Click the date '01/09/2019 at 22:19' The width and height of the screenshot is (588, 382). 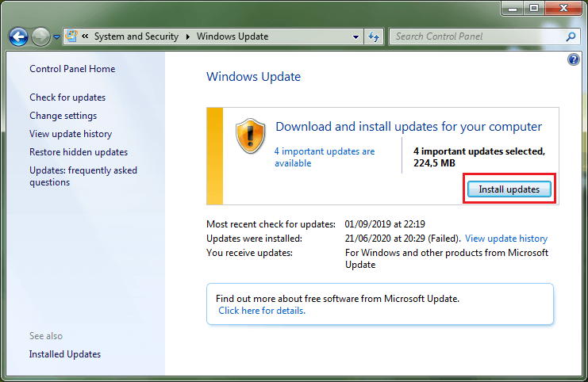pos(385,224)
